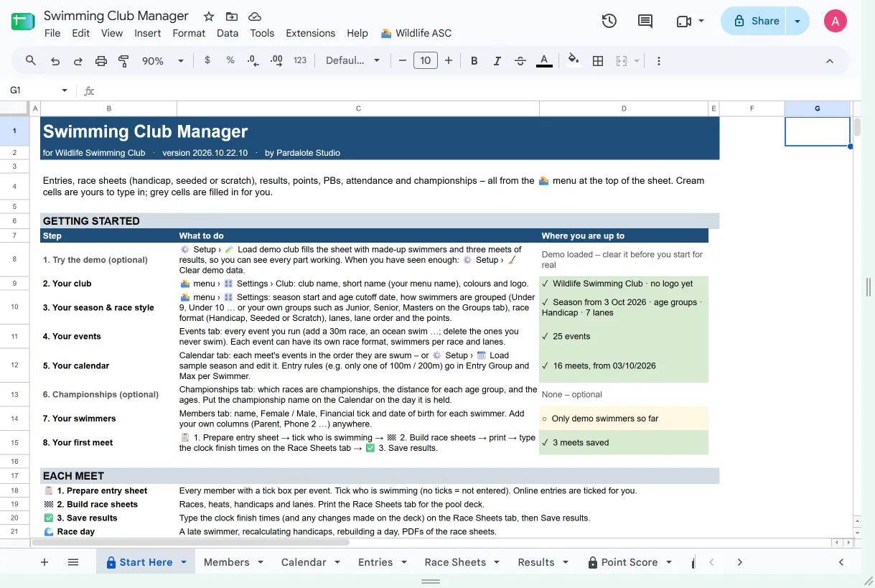Activate the paint format tool
875x588 pixels.
[x=123, y=61]
